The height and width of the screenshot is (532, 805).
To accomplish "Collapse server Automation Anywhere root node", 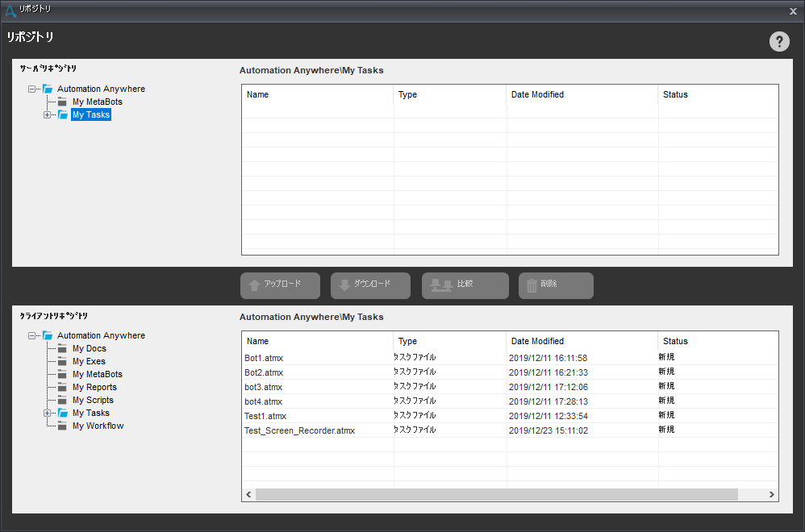I will pyautogui.click(x=31, y=89).
